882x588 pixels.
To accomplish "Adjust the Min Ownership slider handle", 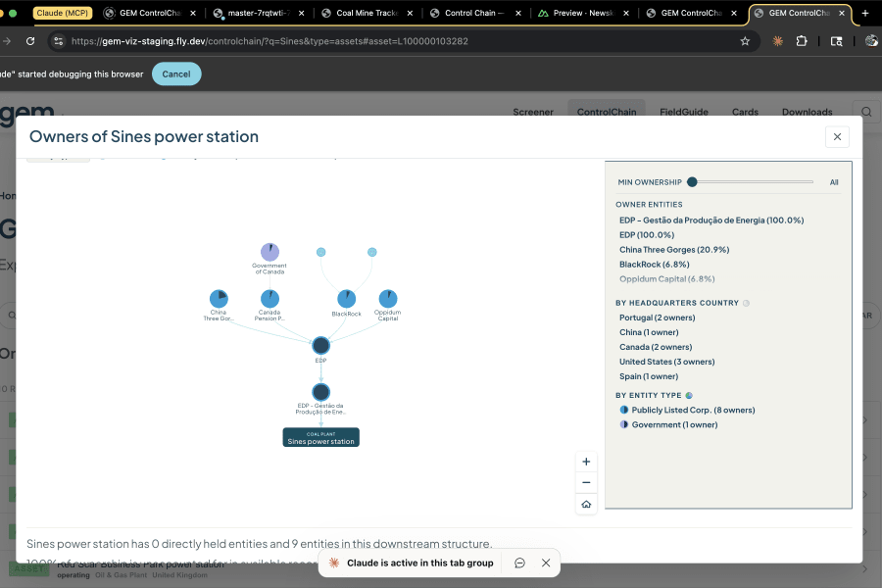I will (x=693, y=181).
